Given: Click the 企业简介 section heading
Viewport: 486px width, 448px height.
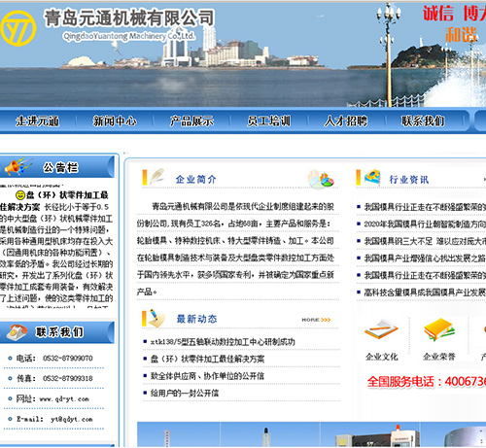Looking at the screenshot, I should [x=196, y=179].
